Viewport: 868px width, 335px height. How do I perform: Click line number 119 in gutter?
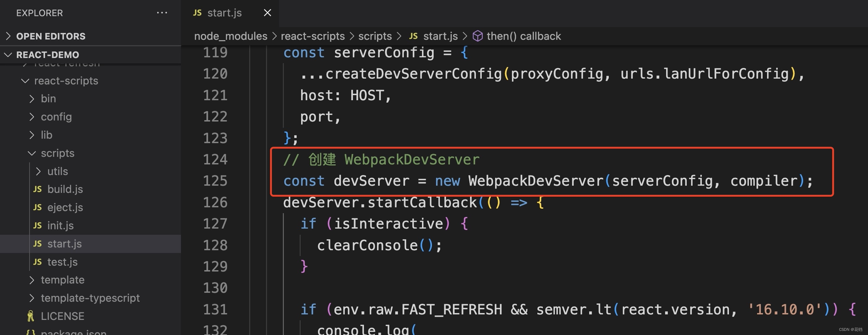pos(215,53)
